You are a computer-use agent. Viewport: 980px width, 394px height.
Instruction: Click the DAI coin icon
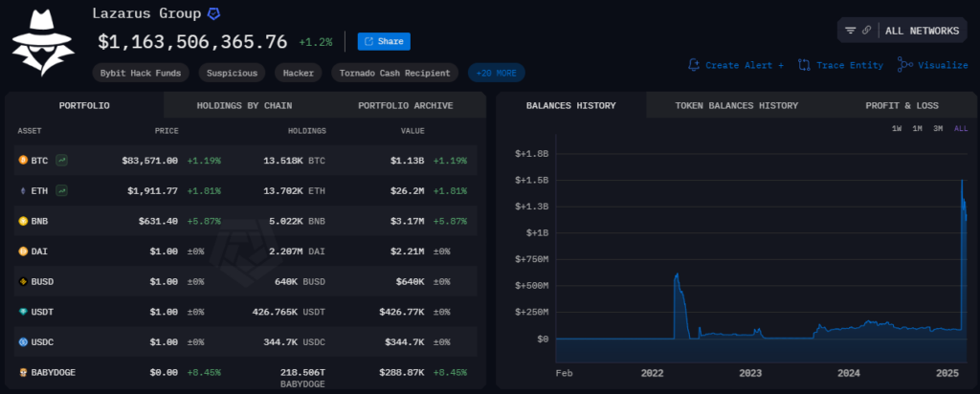[x=23, y=251]
